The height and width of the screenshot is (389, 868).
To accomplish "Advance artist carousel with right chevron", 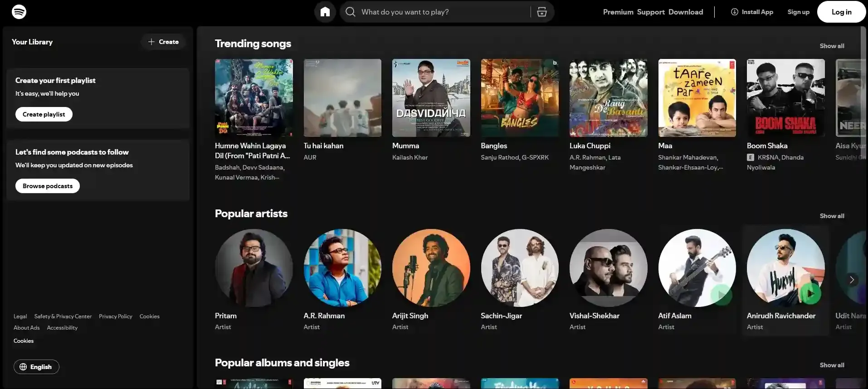I will click(852, 280).
